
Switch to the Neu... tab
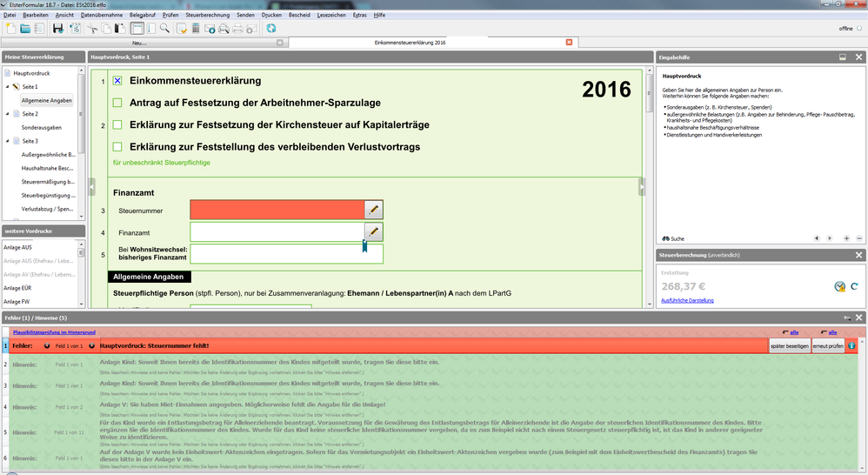click(139, 43)
